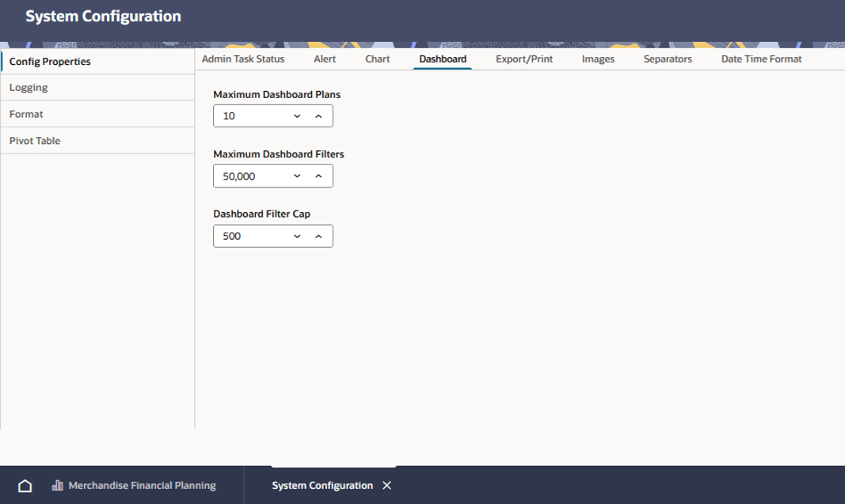Close the System Configuration tab
The image size is (845, 504).
point(387,486)
